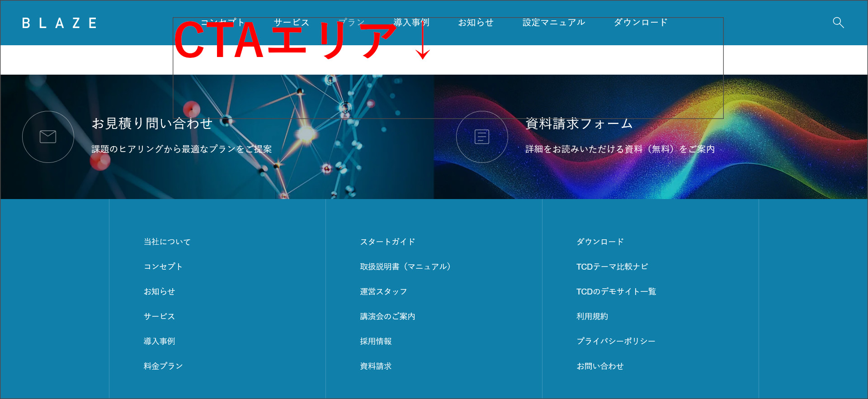This screenshot has width=868, height=399.
Task: Click the document form icon
Action: coord(482,137)
